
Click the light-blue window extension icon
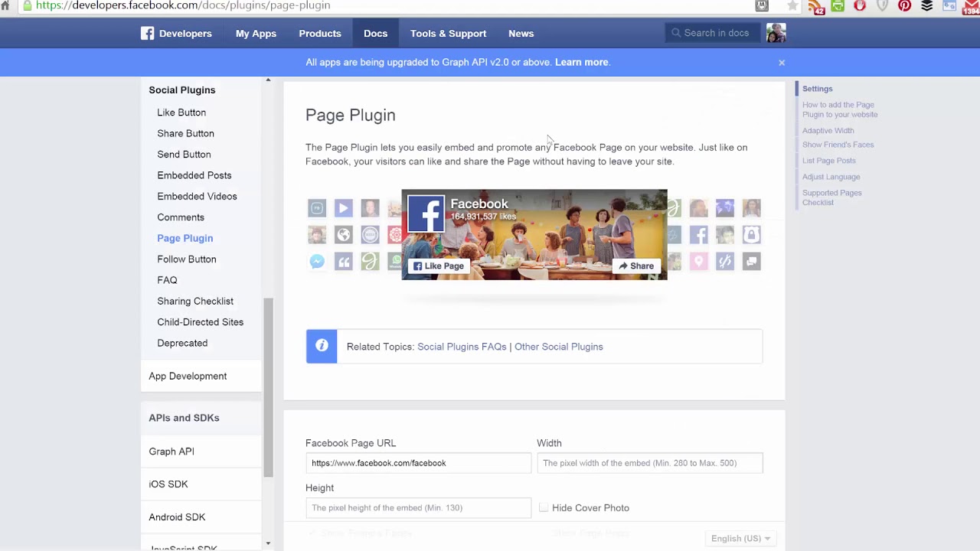pyautogui.click(x=949, y=5)
